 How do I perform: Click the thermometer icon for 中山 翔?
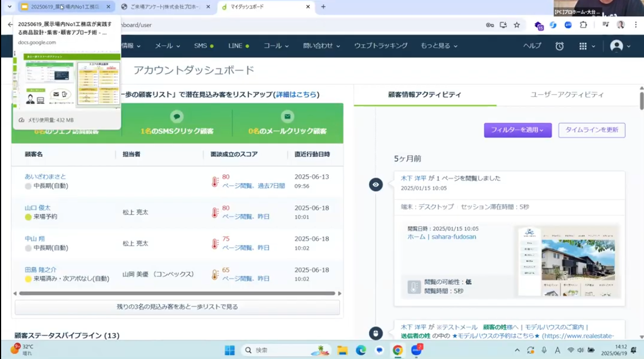pos(215,243)
